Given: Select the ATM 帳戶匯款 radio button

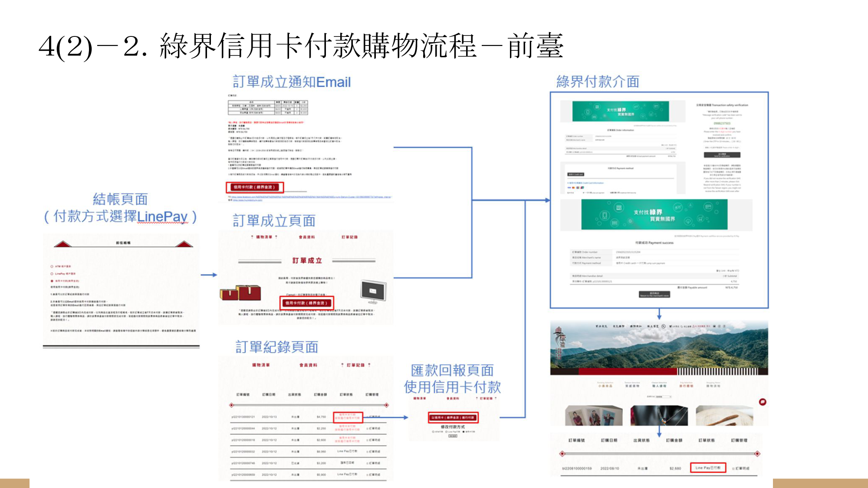Looking at the screenshot, I should 52,266.
